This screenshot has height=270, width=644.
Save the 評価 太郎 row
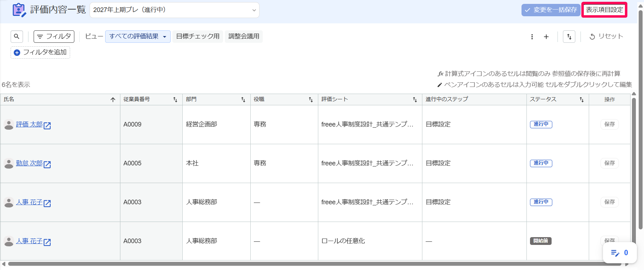(x=609, y=124)
